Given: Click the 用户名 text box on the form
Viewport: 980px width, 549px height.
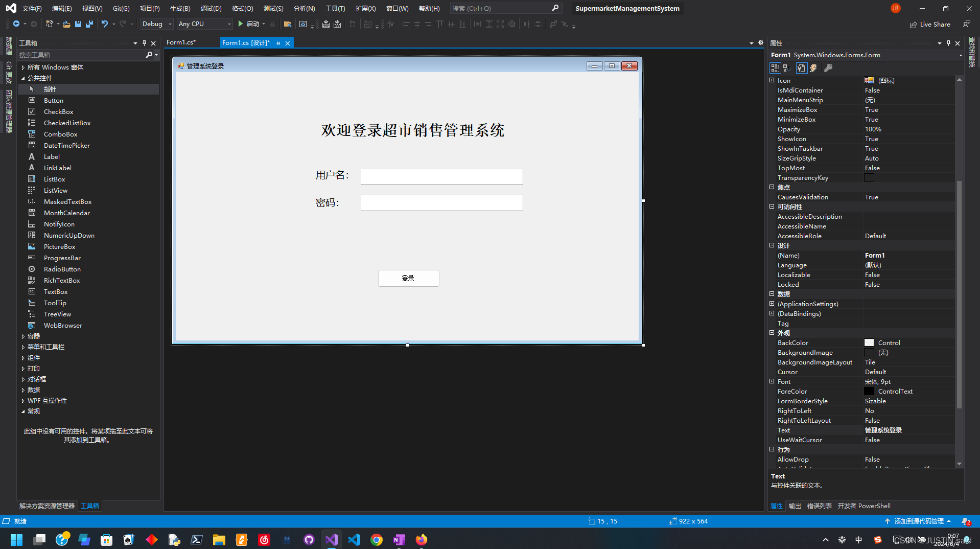Looking at the screenshot, I should [441, 176].
